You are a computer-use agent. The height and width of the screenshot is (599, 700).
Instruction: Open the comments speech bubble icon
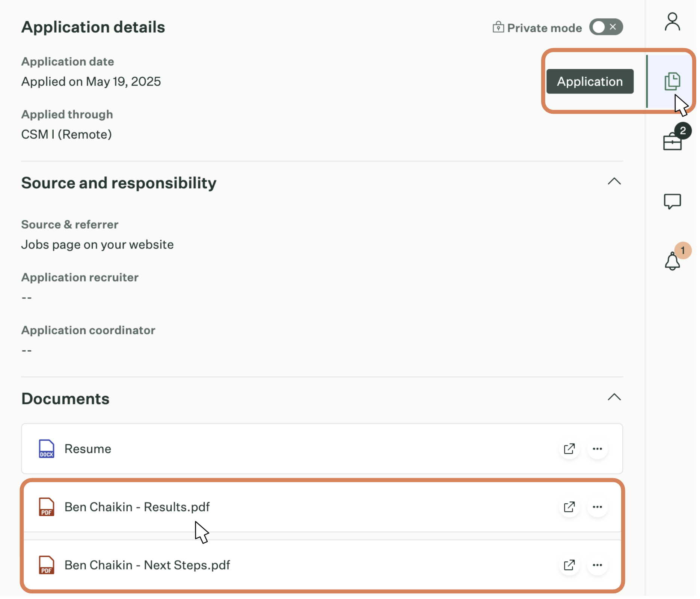point(672,201)
